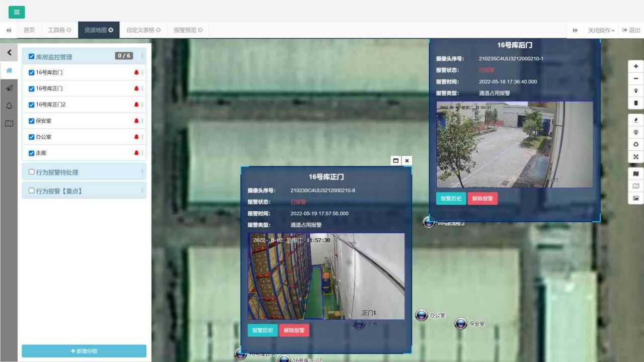The height and width of the screenshot is (362, 644).
Task: Open options dots for 办公室 row
Action: [142, 137]
